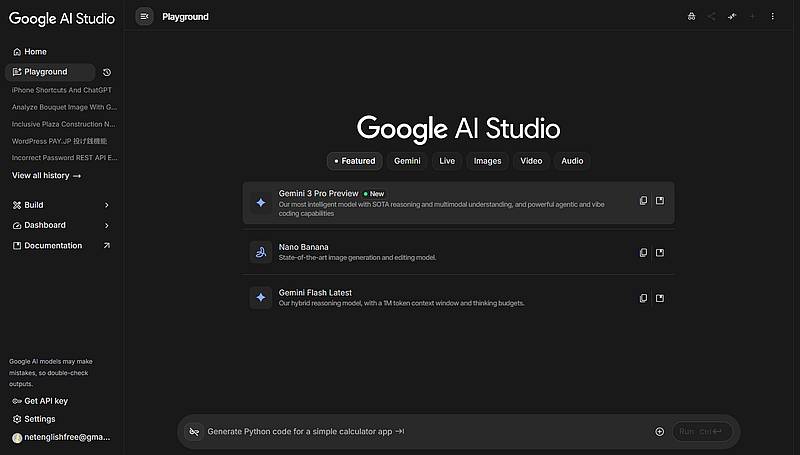Click the Nano Banana banana icon

pos(261,252)
